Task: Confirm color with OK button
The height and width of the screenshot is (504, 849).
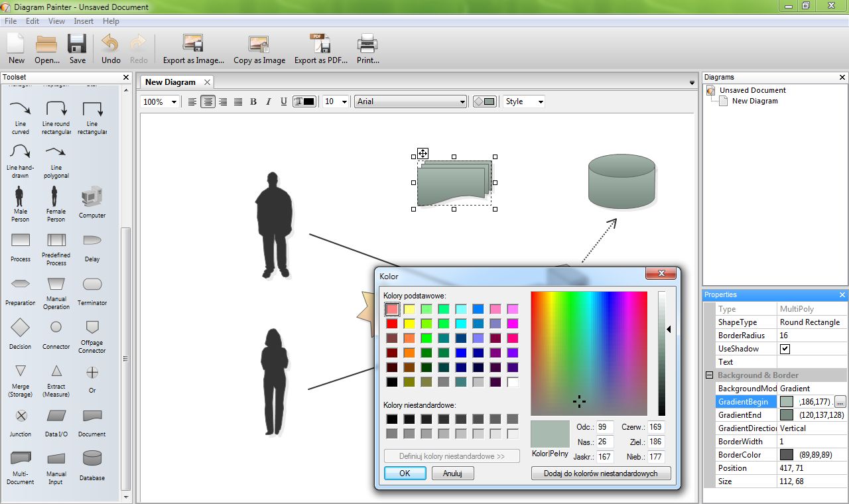Action: tap(405, 473)
